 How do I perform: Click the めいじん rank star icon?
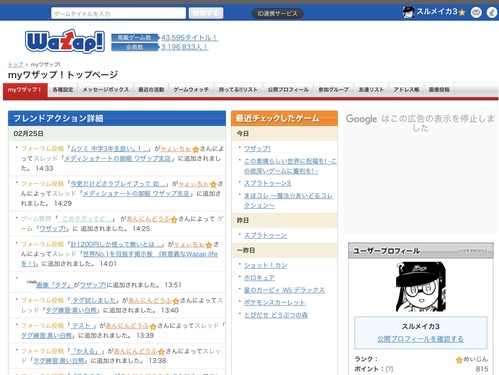click(459, 360)
